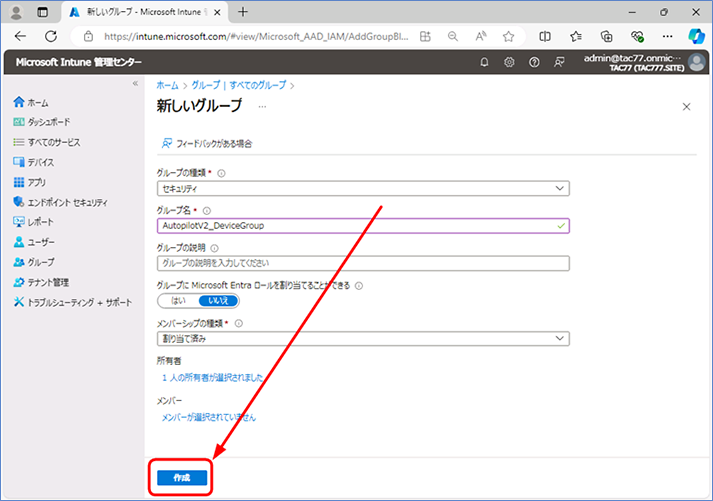
Task: Open the メンバーシップの種類 dropdown showing 割り当て済み
Action: tap(363, 338)
